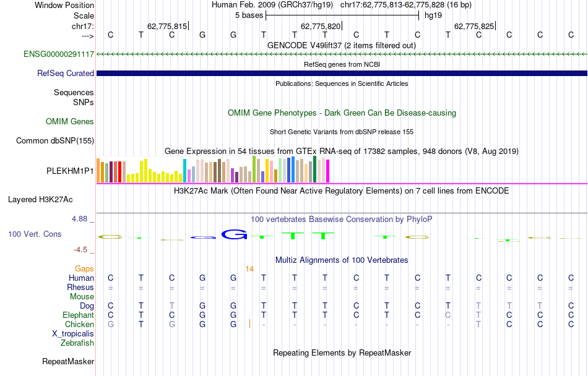The height and width of the screenshot is (376, 588).
Task: Select the Rhesus alignment row label
Action: click(x=80, y=288)
